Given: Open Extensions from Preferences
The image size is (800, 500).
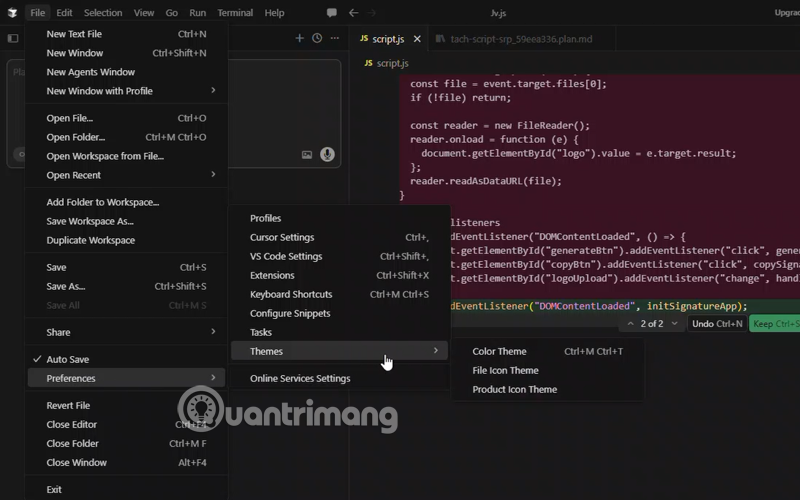Looking at the screenshot, I should click(x=339, y=275).
